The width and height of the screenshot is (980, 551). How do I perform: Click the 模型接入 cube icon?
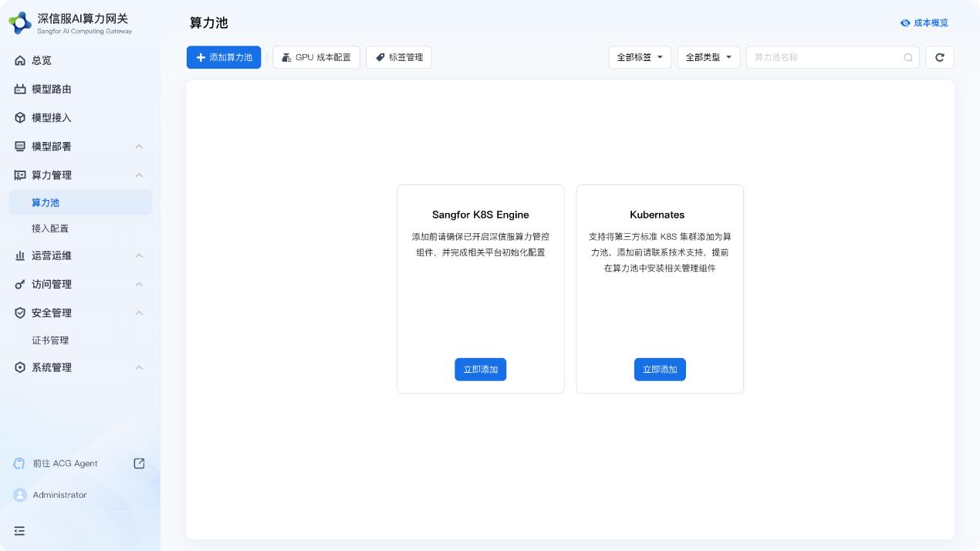click(20, 117)
